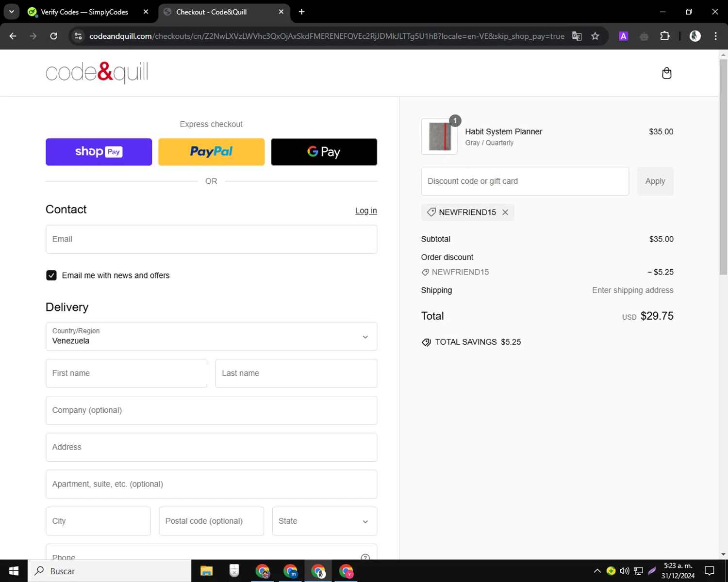Open the translate page icon

[577, 36]
